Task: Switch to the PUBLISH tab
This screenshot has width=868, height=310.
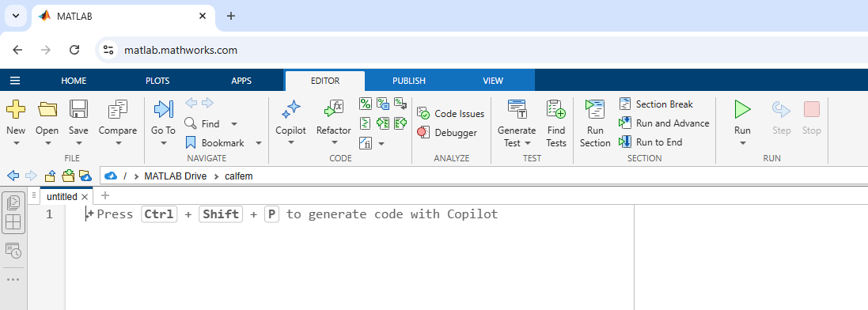Action: coord(409,81)
